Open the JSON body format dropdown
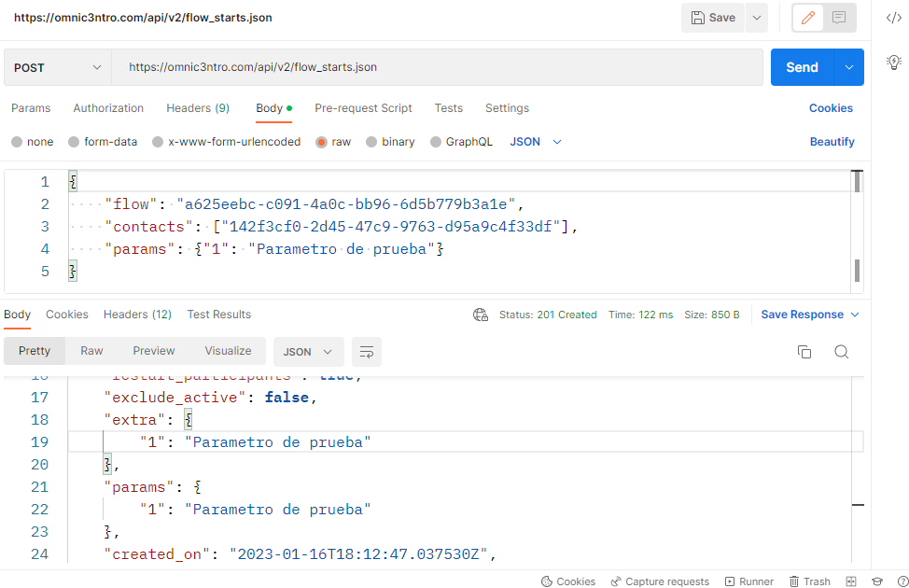This screenshot has width=909, height=588. pyautogui.click(x=537, y=142)
